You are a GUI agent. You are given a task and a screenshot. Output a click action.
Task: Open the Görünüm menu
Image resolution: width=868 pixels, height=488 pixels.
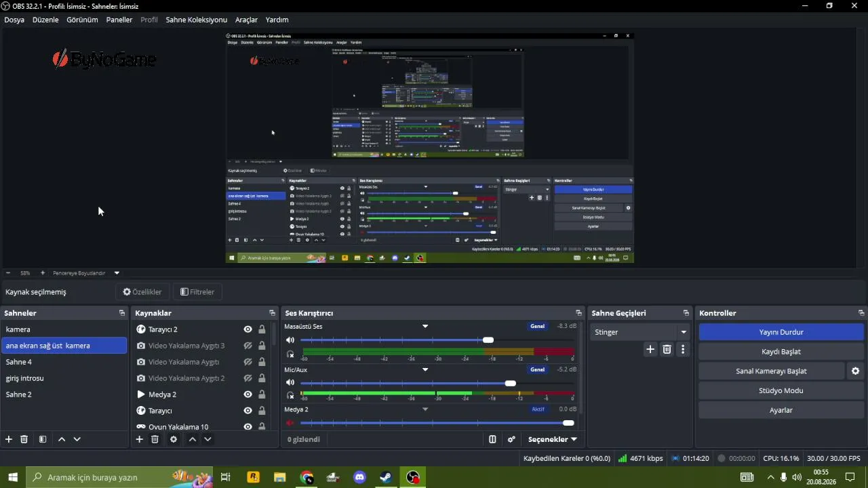tap(82, 20)
